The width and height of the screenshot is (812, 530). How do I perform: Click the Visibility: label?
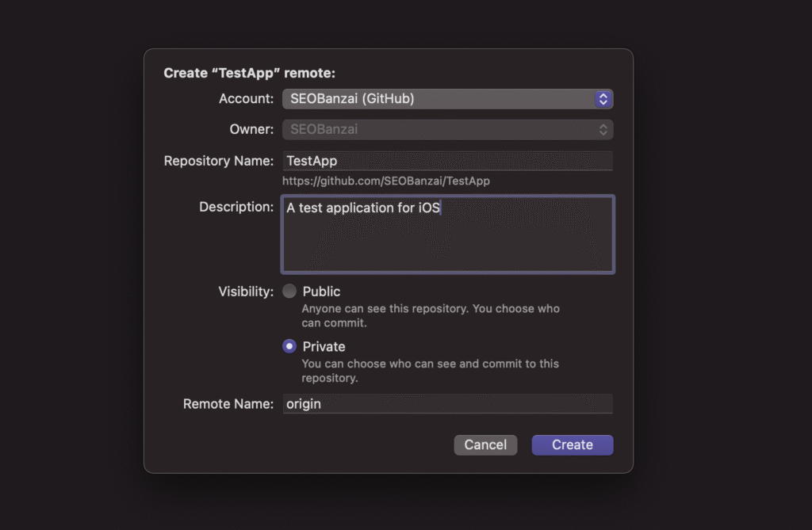[246, 292]
